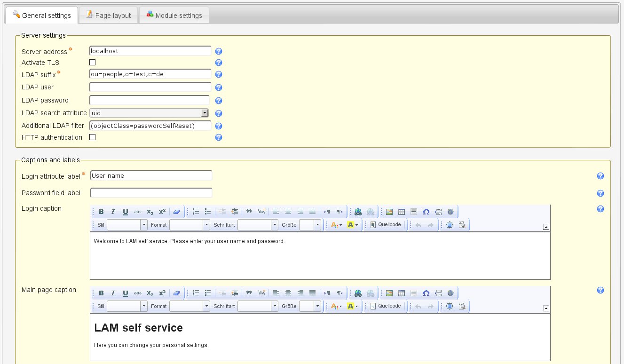This screenshot has width=624, height=364.
Task: Maximize the Login caption editor
Action: click(x=449, y=225)
